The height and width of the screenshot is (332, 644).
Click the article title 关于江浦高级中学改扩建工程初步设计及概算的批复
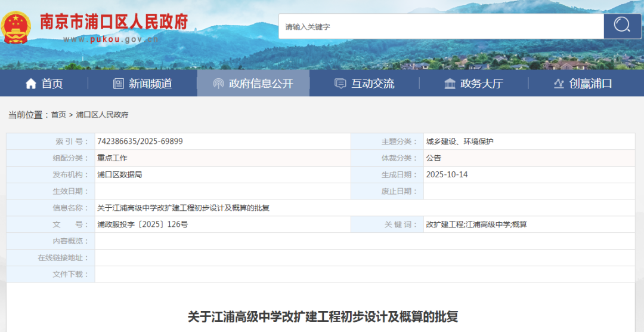pos(323,316)
